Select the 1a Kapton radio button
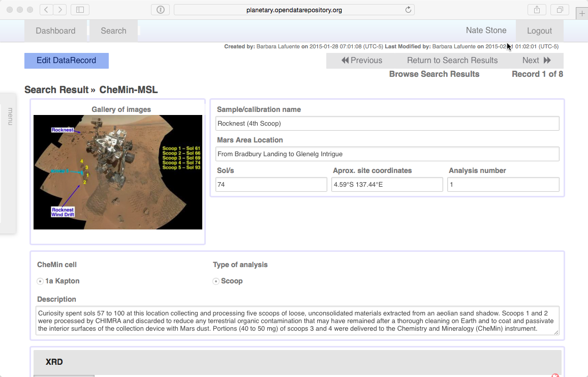588x377 pixels. 40,281
